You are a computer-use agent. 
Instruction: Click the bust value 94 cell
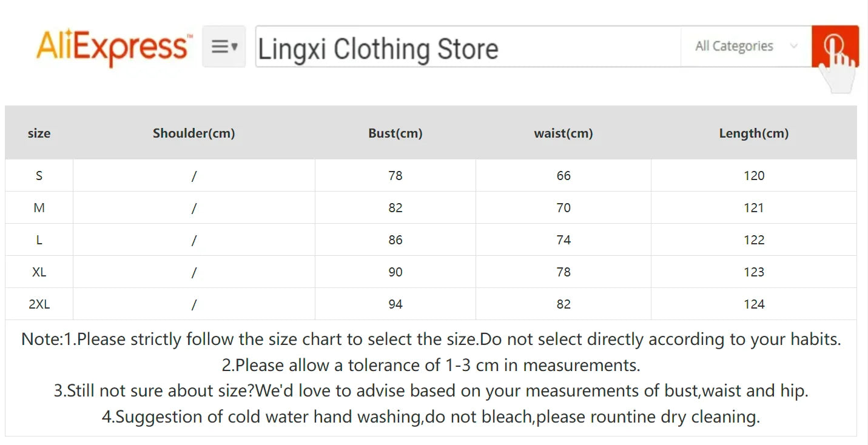pos(395,304)
